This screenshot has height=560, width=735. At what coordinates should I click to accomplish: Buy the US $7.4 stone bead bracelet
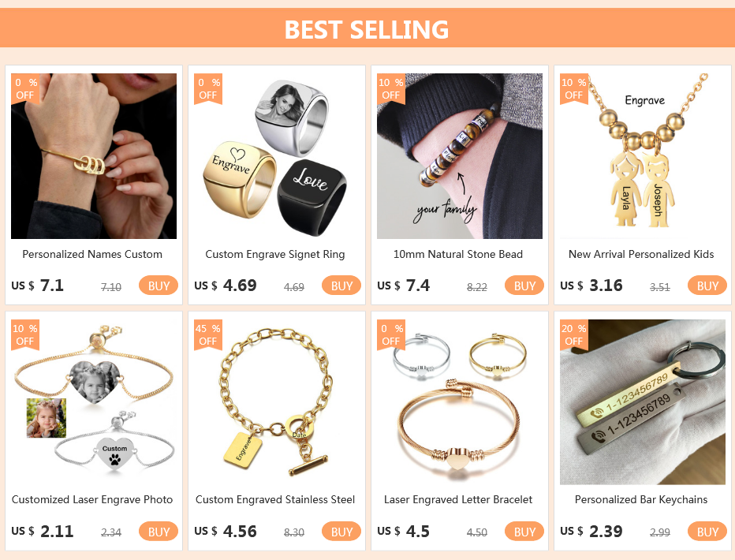coord(524,286)
